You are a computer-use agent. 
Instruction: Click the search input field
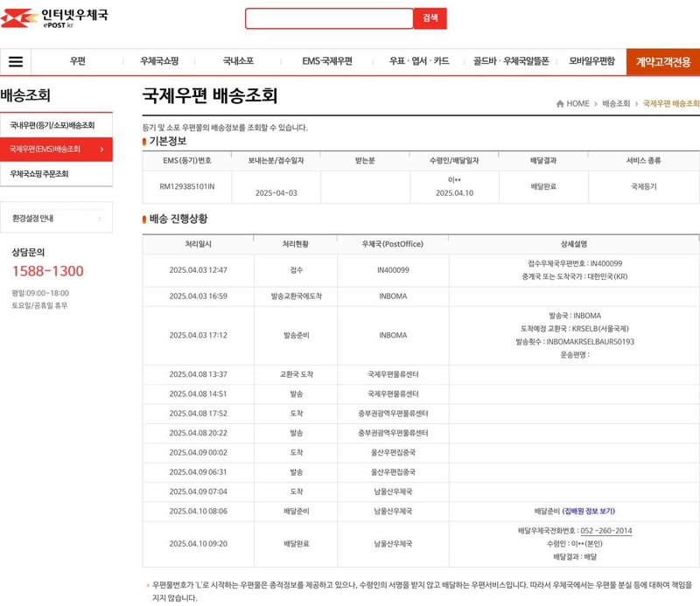(328, 18)
